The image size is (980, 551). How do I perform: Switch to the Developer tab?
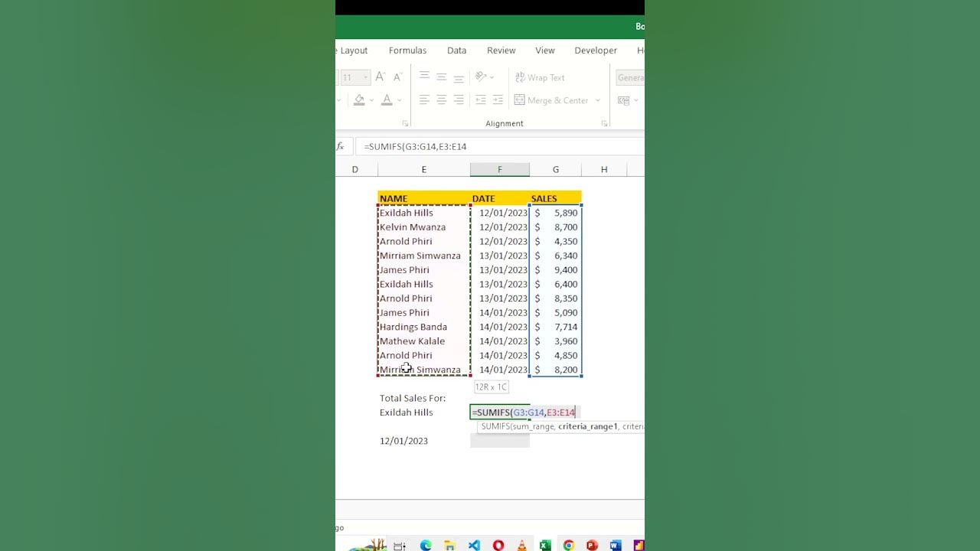(596, 51)
